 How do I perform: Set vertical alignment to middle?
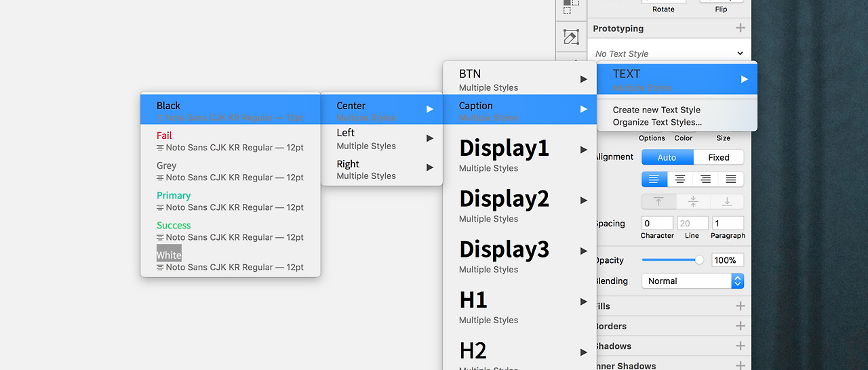point(693,201)
